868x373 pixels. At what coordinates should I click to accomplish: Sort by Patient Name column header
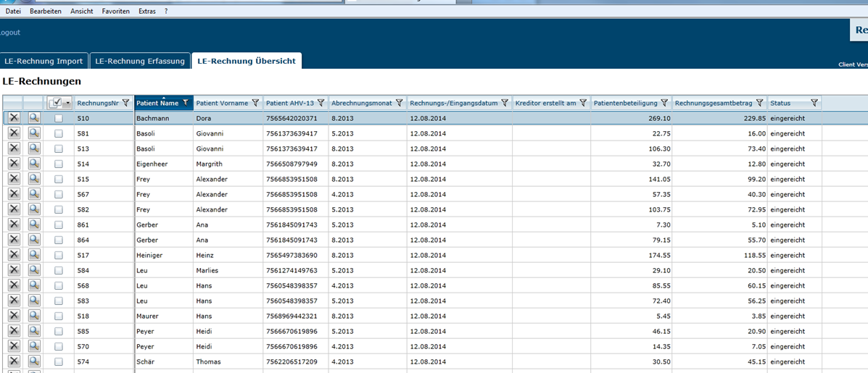click(157, 103)
